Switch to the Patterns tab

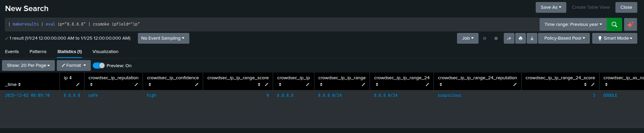point(38,52)
